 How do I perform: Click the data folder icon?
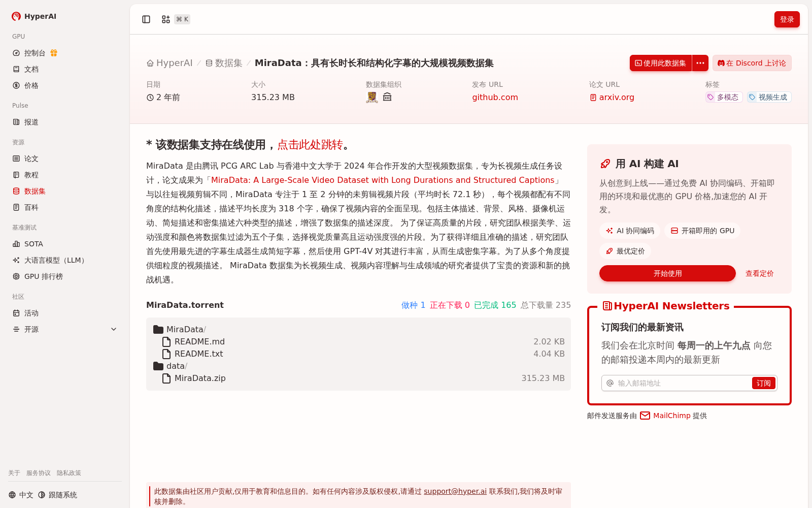pyautogui.click(x=158, y=366)
